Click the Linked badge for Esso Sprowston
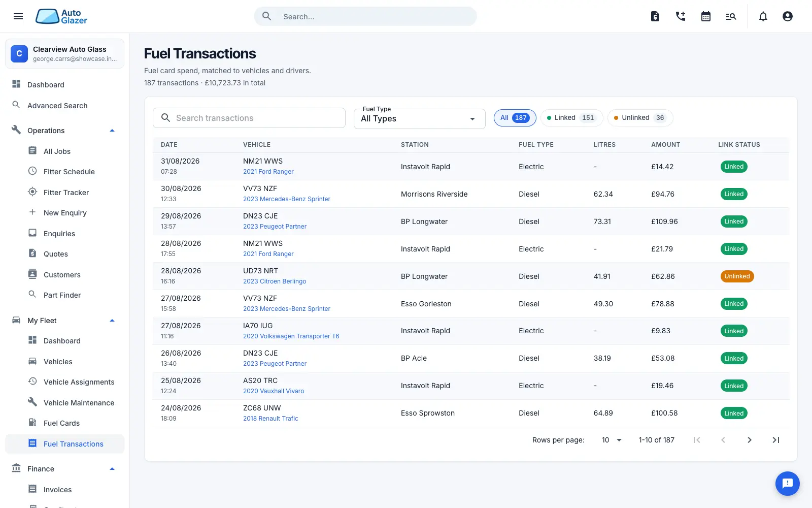Image resolution: width=812 pixels, height=508 pixels. pyautogui.click(x=734, y=414)
